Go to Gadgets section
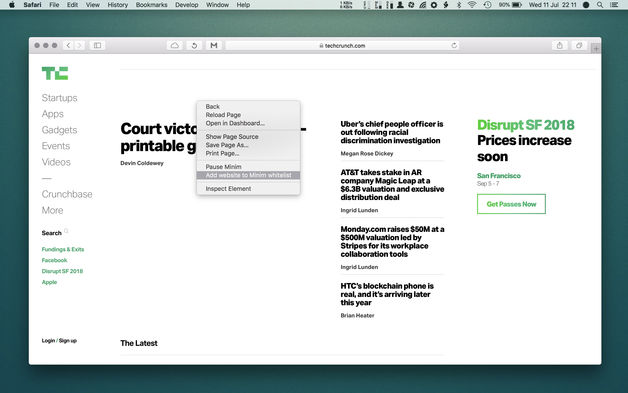The image size is (628, 393). click(59, 130)
